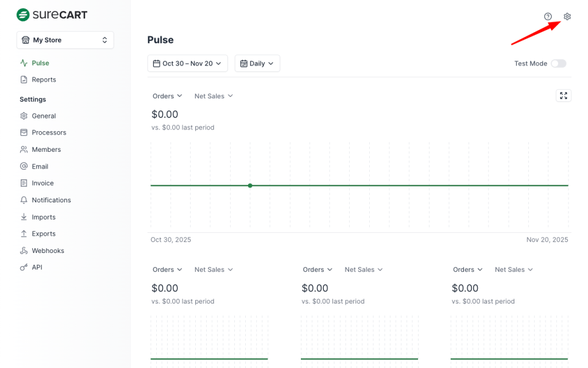Open the My Store selector dropdown

point(65,40)
